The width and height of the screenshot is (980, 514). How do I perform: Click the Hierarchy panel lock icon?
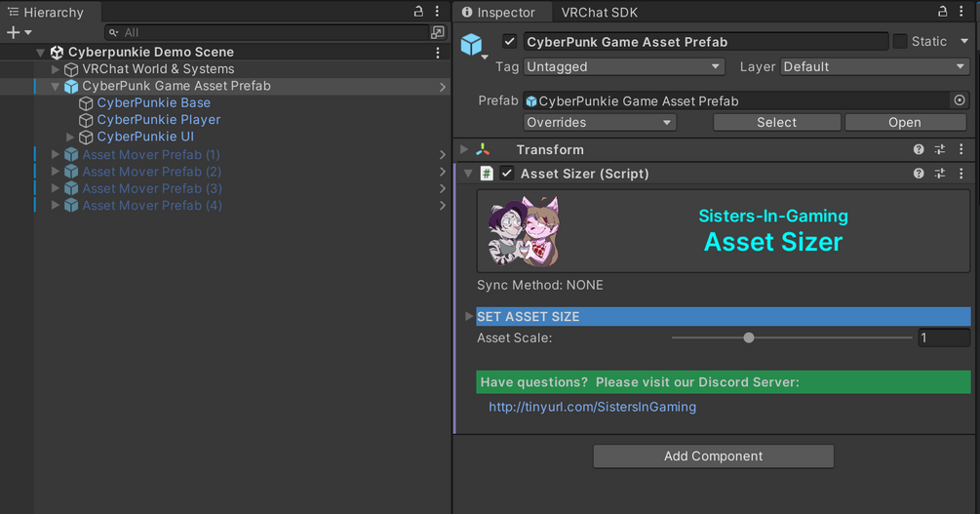click(x=418, y=12)
